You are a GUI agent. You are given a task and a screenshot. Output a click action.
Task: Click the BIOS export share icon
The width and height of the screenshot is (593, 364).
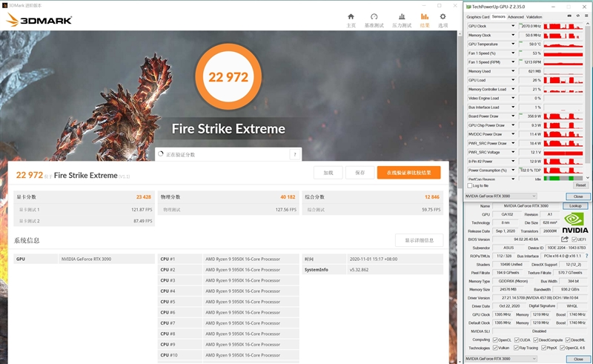click(565, 239)
